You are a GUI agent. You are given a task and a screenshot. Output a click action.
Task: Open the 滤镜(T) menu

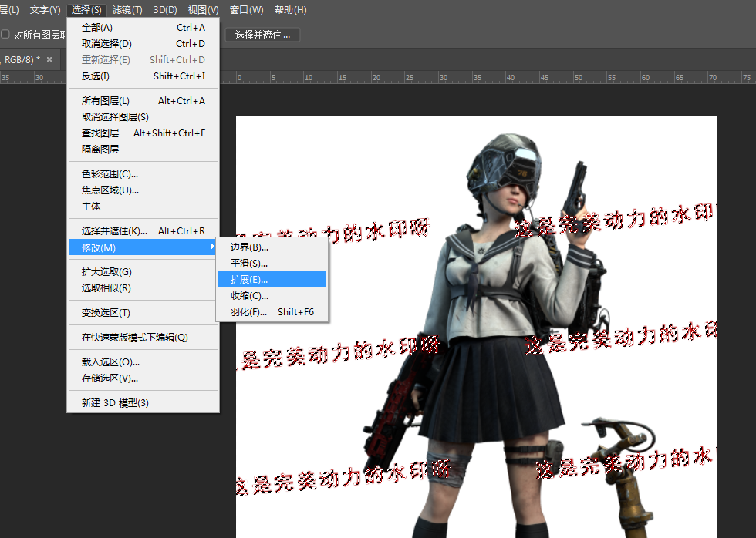pos(127,10)
